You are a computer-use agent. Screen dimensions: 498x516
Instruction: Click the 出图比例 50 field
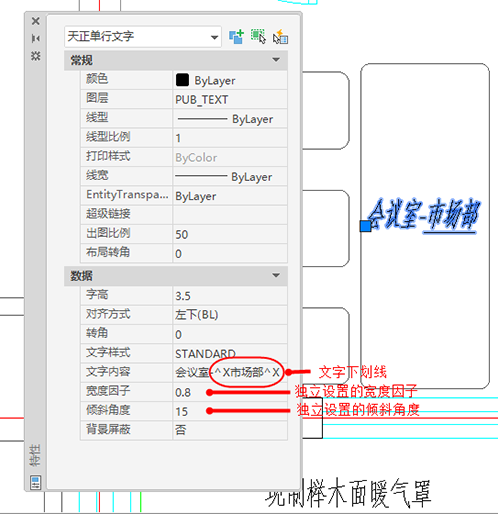230,234
